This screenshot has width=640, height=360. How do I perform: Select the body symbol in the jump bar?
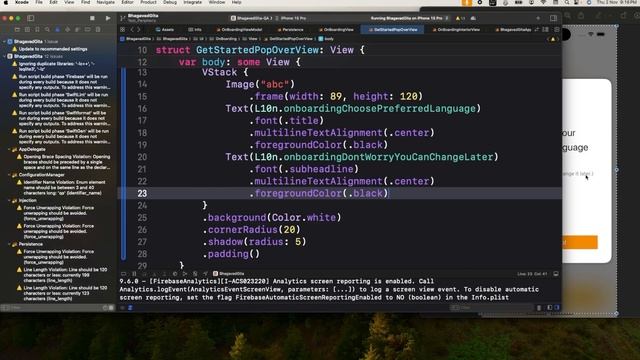[326, 39]
